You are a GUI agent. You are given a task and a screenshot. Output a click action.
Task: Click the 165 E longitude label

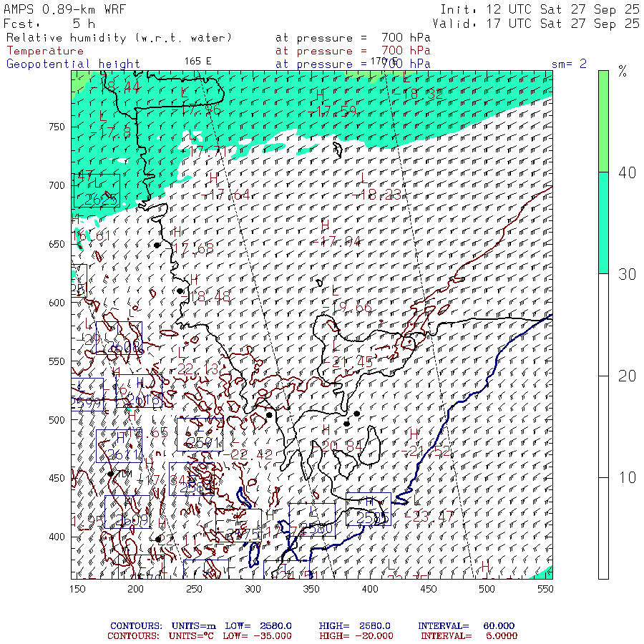tap(198, 61)
